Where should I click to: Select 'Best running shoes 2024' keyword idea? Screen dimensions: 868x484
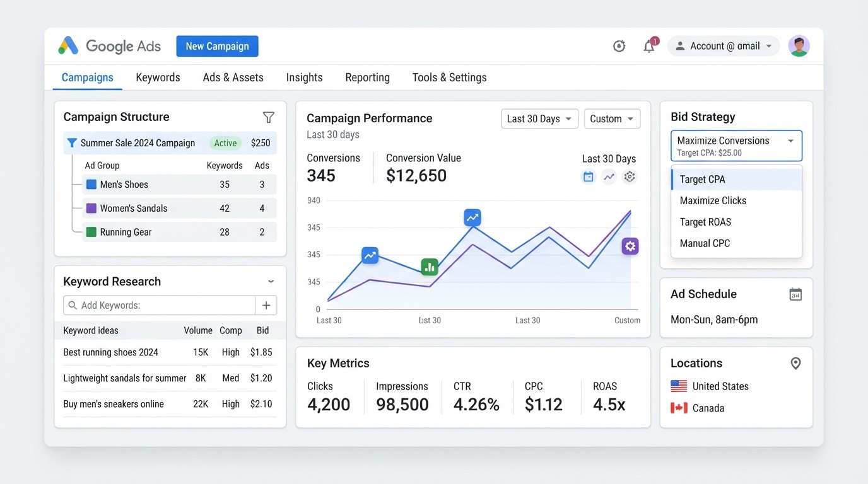[170, 353]
